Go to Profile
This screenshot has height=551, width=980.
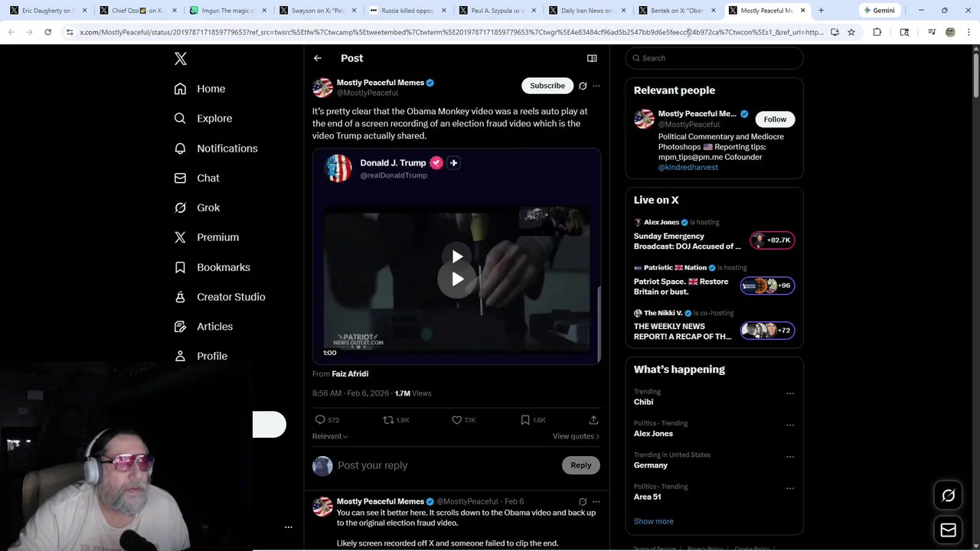(x=201, y=356)
